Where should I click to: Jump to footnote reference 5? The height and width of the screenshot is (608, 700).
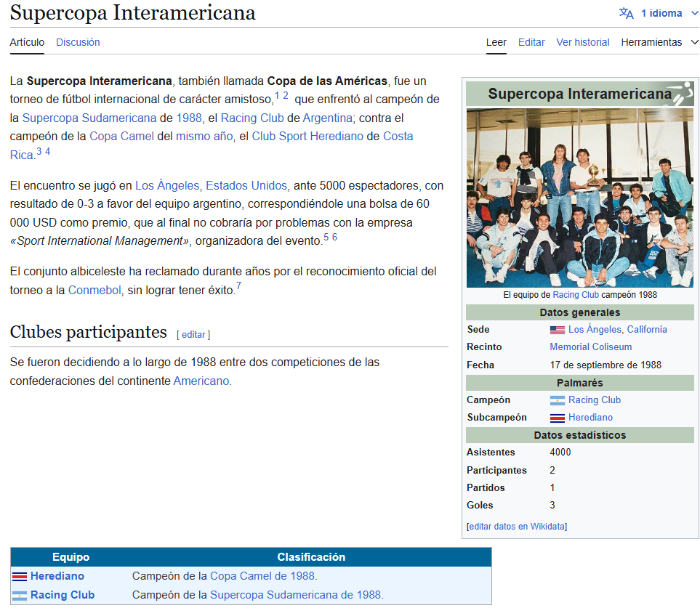click(x=326, y=237)
